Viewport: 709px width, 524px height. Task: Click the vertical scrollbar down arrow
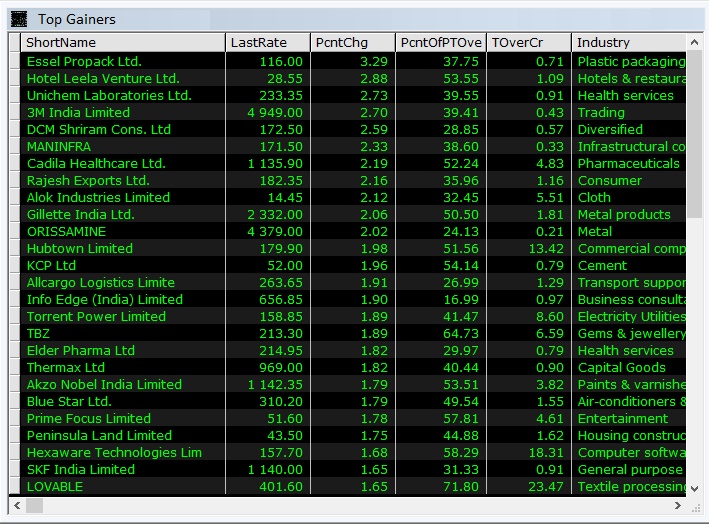tap(695, 487)
